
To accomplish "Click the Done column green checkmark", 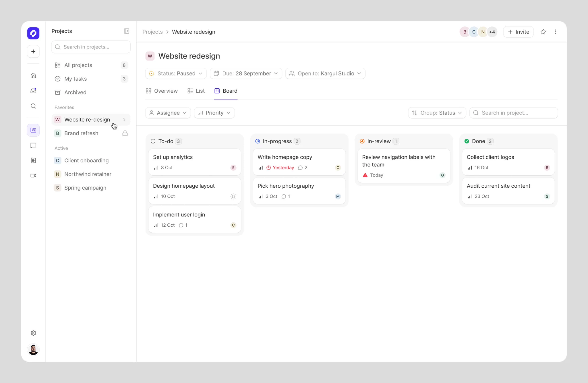I will (467, 141).
